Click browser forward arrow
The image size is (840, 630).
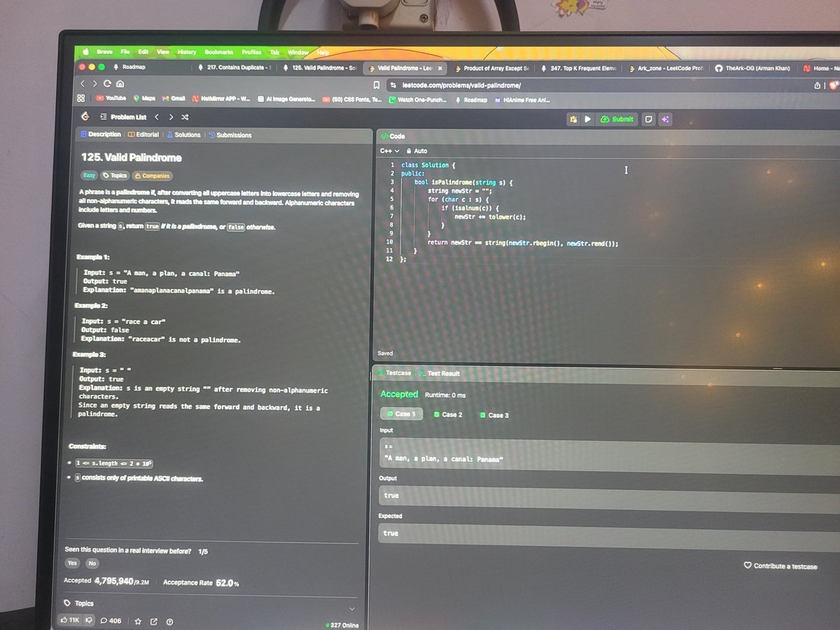coord(94,84)
